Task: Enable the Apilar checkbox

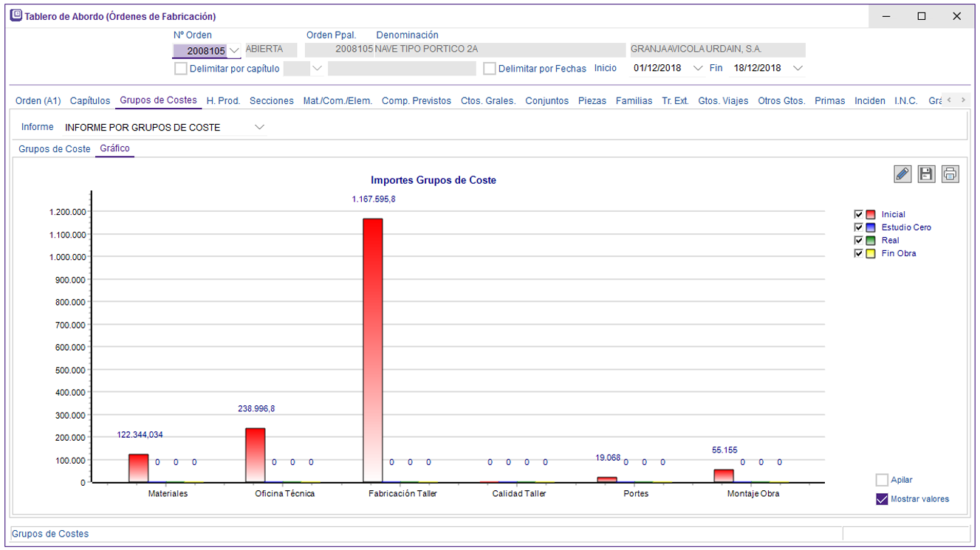Action: [881, 480]
